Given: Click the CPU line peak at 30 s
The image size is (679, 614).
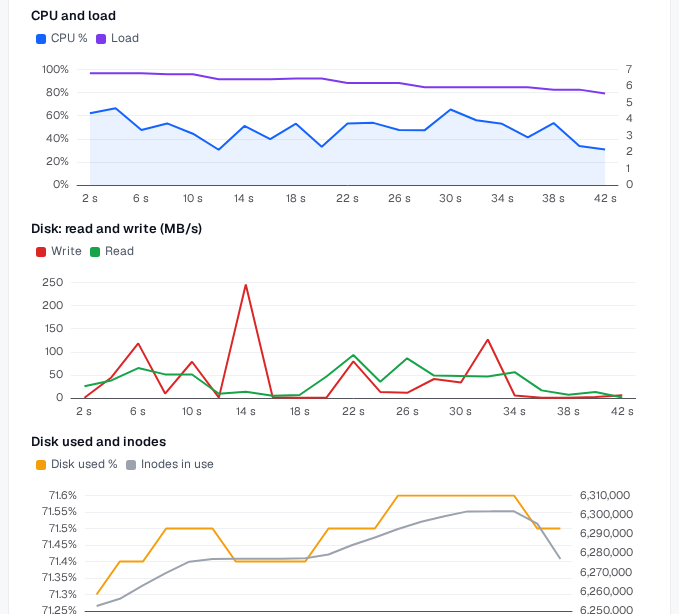Looking at the screenshot, I should tap(451, 110).
